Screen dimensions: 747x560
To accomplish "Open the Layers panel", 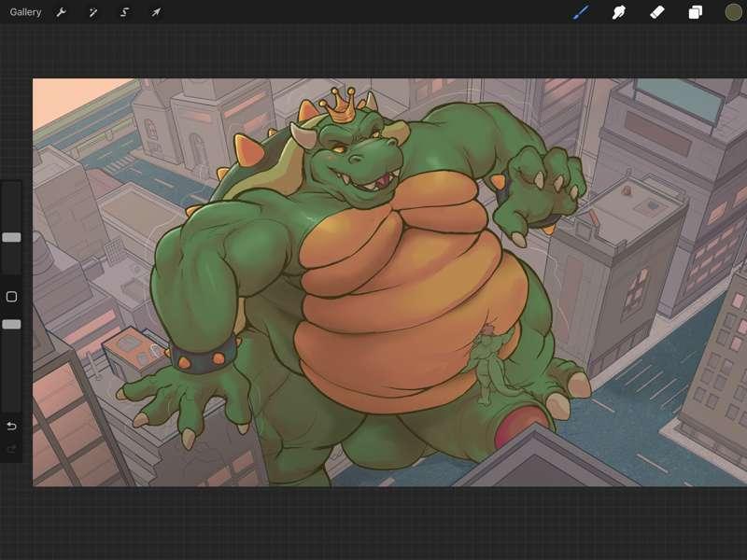I will tap(695, 12).
